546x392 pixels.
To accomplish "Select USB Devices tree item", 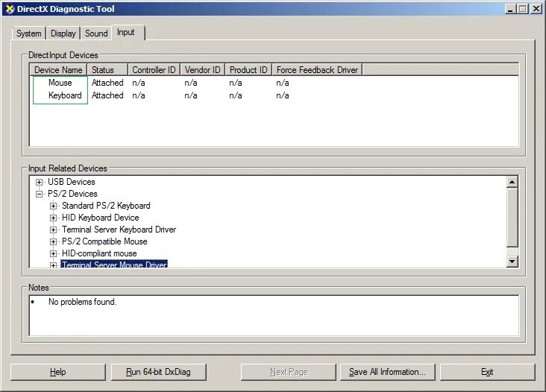I will pyautogui.click(x=72, y=182).
